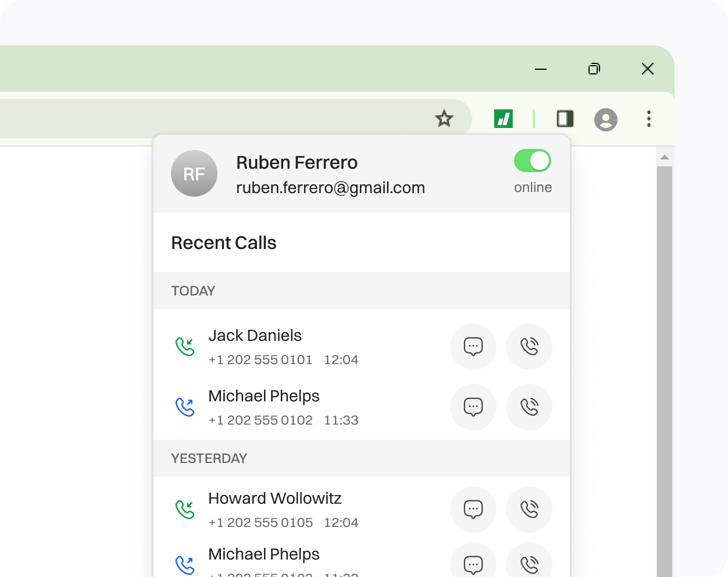Click the RF profile avatar
Image resolution: width=728 pixels, height=577 pixels.
tap(194, 173)
